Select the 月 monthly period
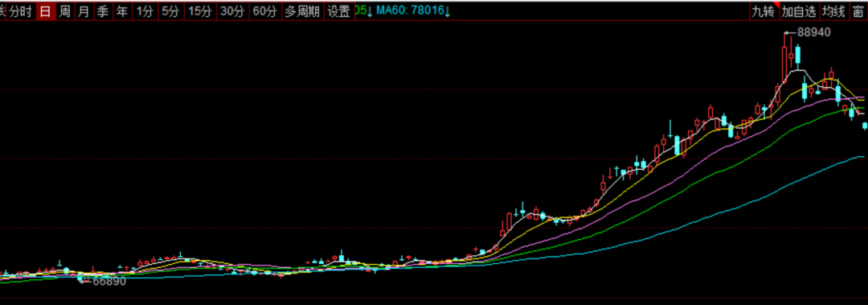This screenshot has width=868, height=305. coord(84,11)
